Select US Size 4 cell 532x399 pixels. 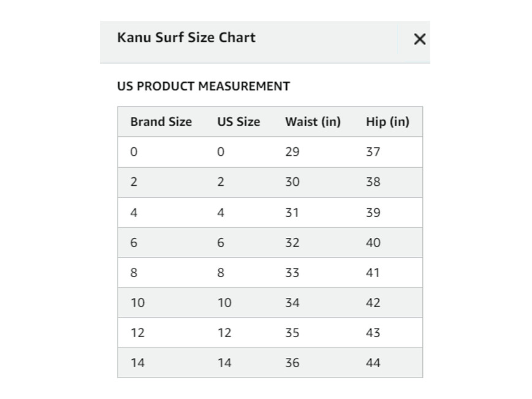click(221, 213)
